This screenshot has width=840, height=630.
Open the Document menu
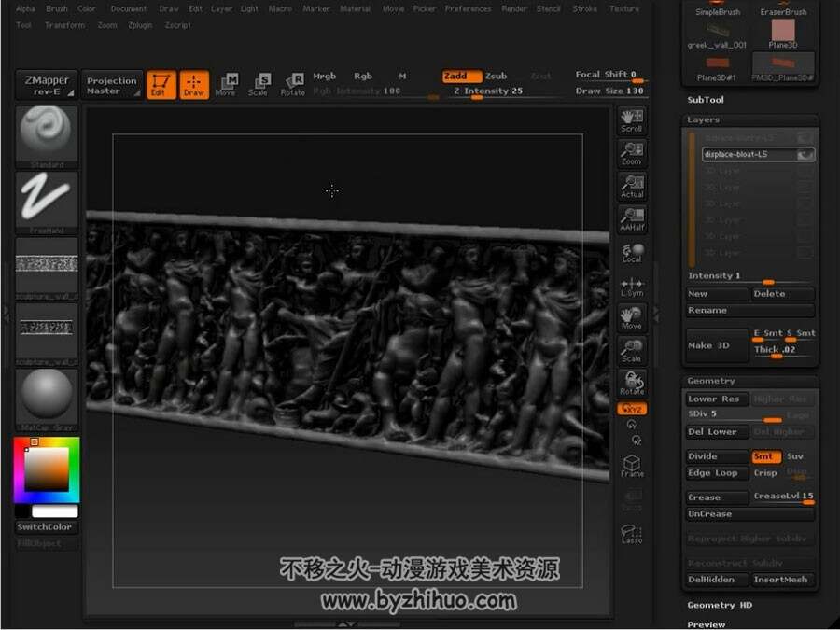coord(129,8)
